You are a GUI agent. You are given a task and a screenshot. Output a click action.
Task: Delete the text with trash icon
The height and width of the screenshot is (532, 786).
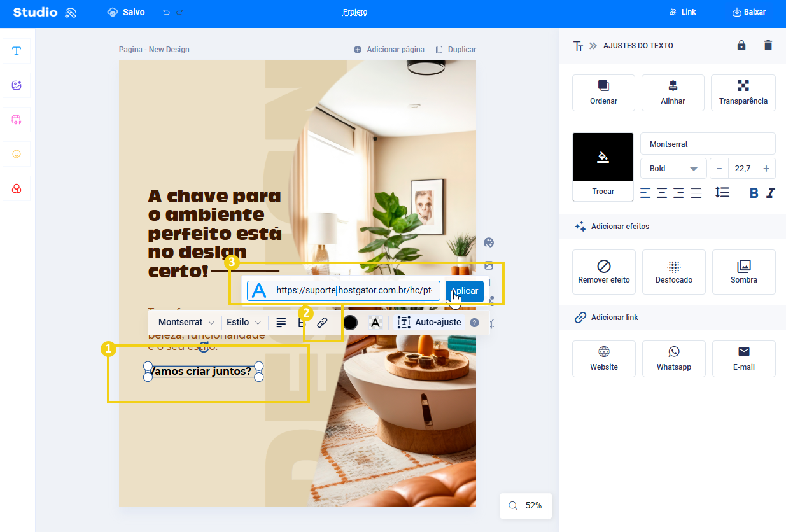point(768,45)
